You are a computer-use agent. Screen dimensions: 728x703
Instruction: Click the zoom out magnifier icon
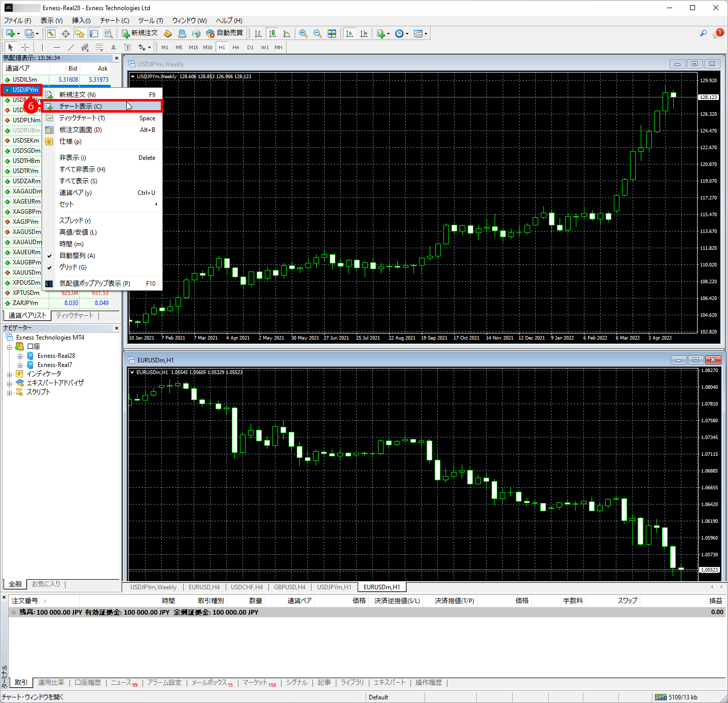[318, 34]
